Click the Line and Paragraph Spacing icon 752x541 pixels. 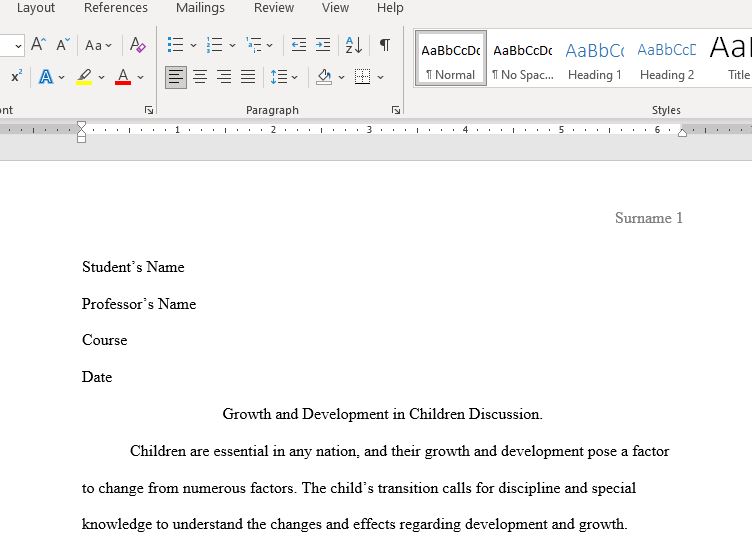(x=279, y=77)
